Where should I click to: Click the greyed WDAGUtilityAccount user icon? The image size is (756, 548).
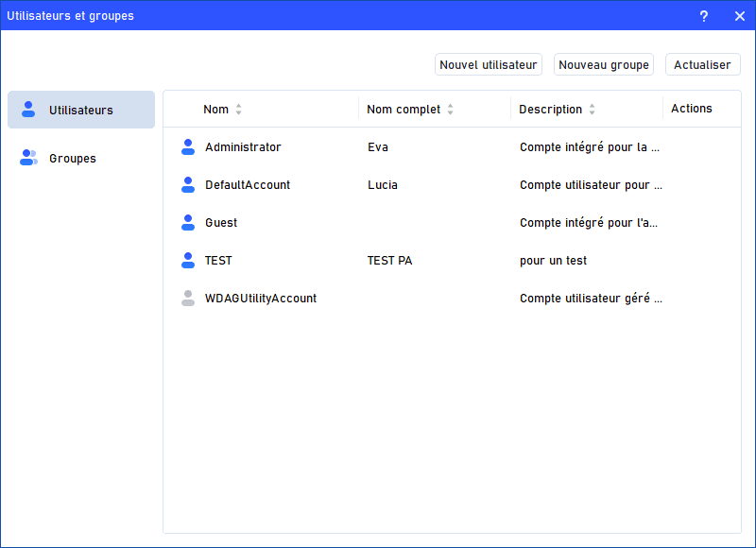click(188, 299)
